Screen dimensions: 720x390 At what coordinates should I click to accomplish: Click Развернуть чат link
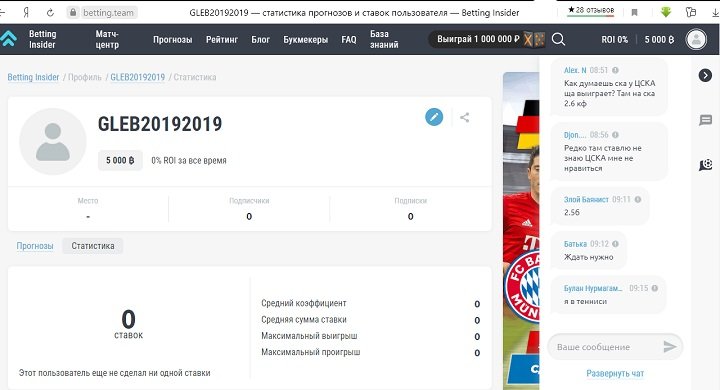pos(615,373)
